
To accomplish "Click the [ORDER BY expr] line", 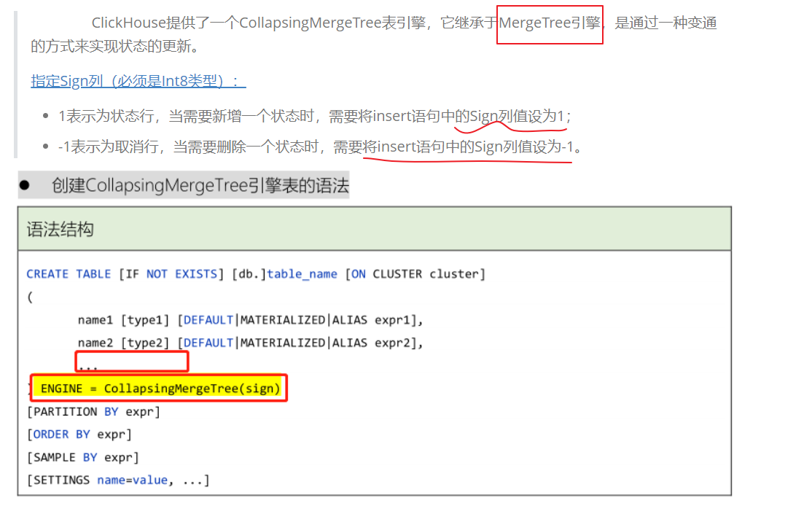I will coord(79,434).
